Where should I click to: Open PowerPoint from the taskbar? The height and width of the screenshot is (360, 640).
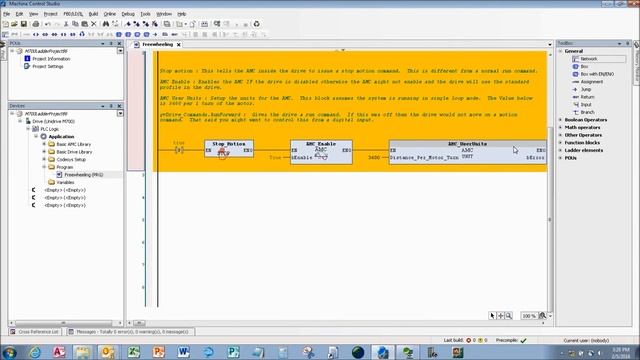point(158,352)
